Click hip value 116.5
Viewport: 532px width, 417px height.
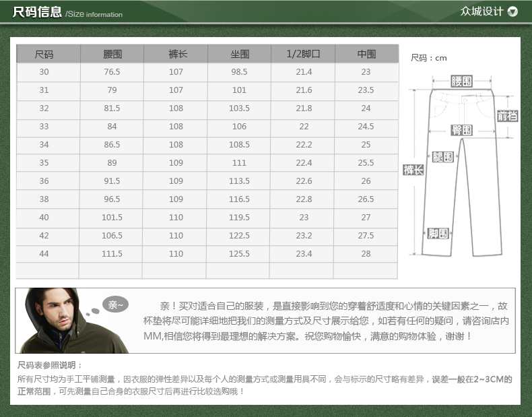pyautogui.click(x=239, y=199)
